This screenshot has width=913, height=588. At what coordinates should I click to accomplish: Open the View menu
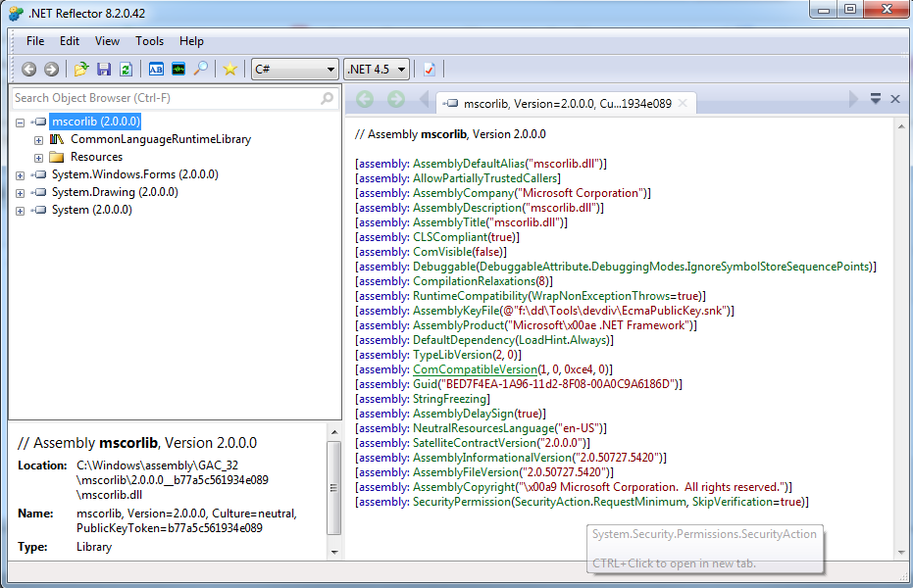[x=107, y=41]
